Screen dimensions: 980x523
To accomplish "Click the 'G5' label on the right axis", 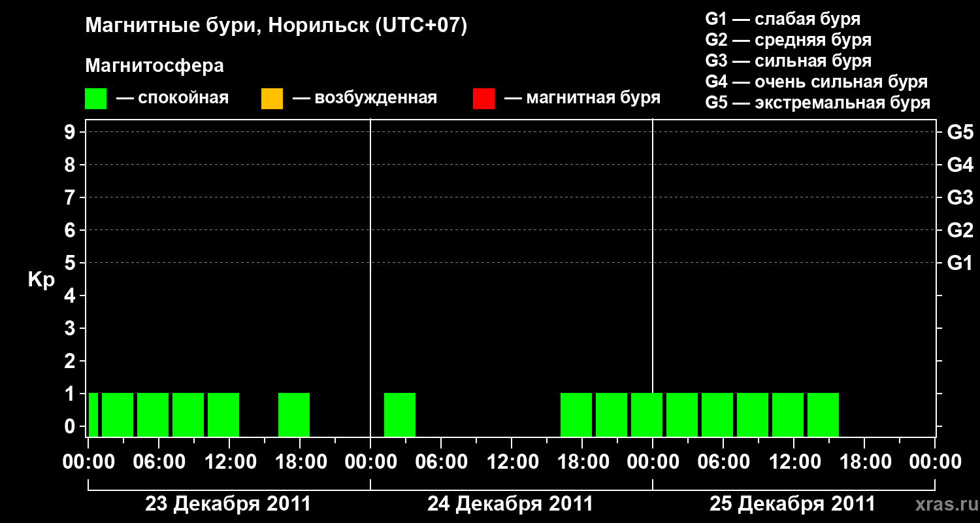I will 960,132.
